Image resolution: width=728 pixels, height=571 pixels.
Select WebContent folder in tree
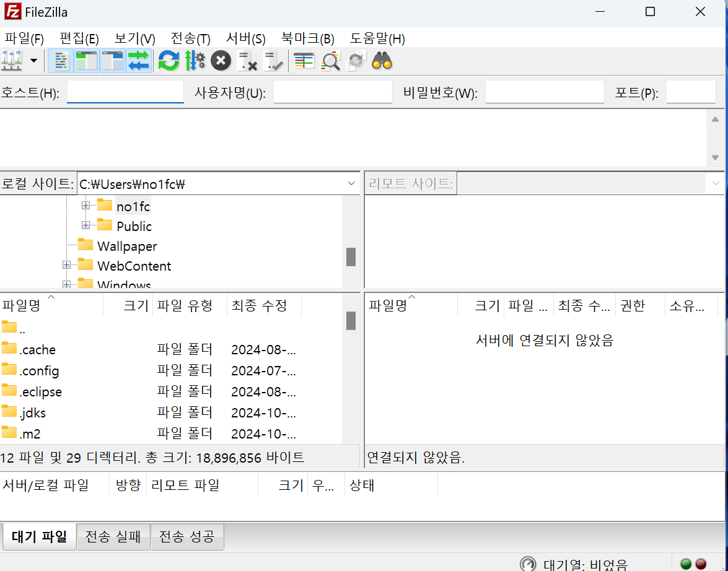(134, 266)
